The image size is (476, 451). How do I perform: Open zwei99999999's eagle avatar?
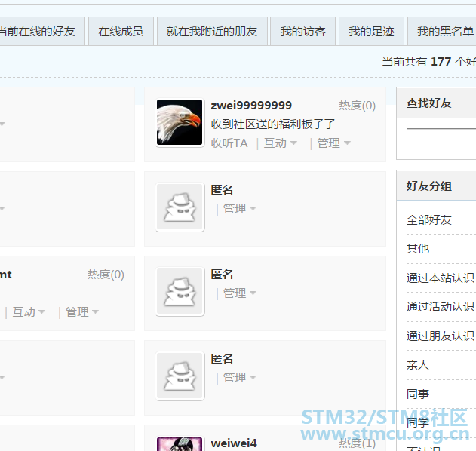tap(180, 122)
